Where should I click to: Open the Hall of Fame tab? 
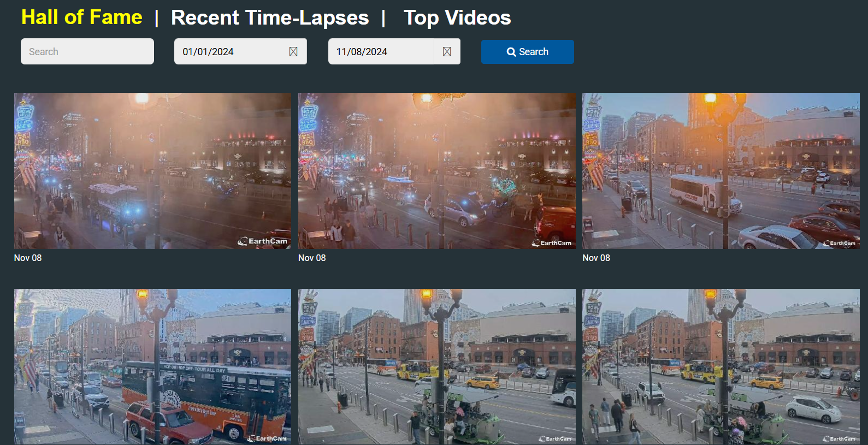coord(82,17)
